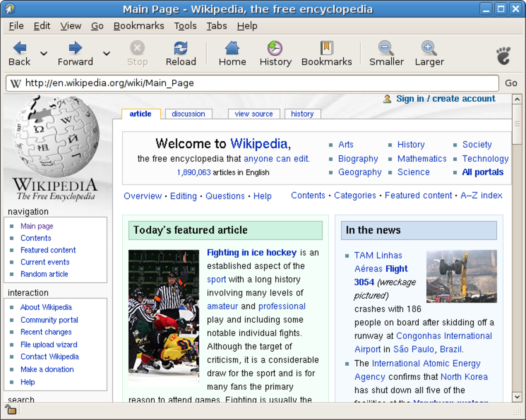The width and height of the screenshot is (526, 420).
Task: Make text Smaller with zoom-out icon
Action: (x=386, y=47)
